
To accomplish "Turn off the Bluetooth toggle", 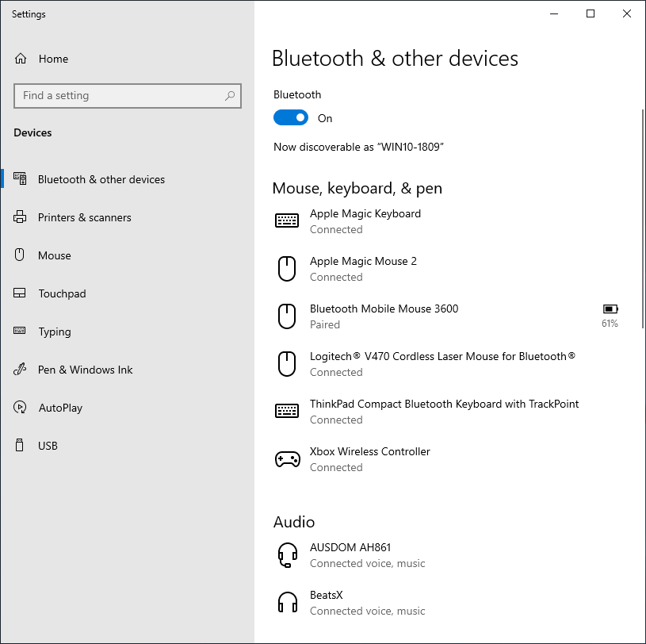I will click(290, 118).
